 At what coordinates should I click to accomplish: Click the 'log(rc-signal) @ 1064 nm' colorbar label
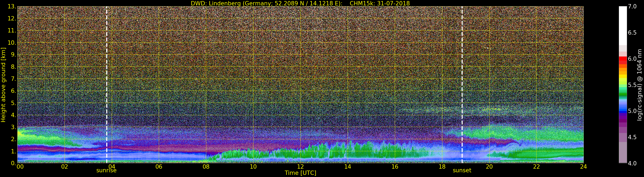pyautogui.click(x=640, y=85)
